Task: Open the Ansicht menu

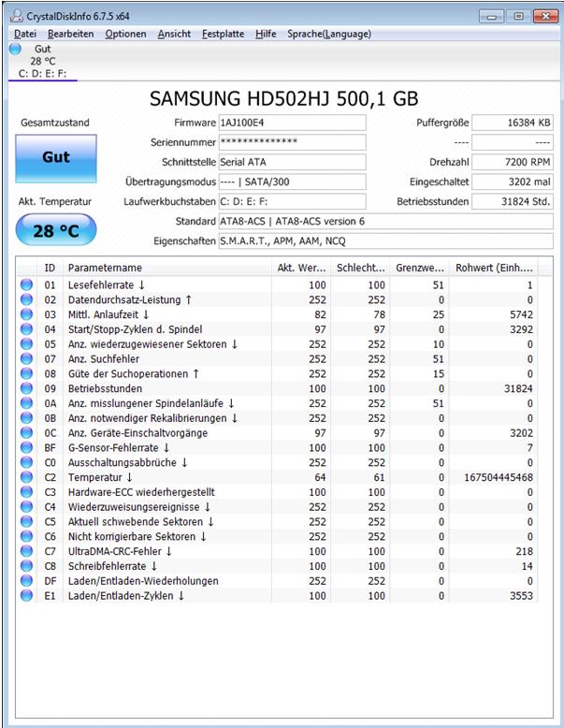Action: 174,34
